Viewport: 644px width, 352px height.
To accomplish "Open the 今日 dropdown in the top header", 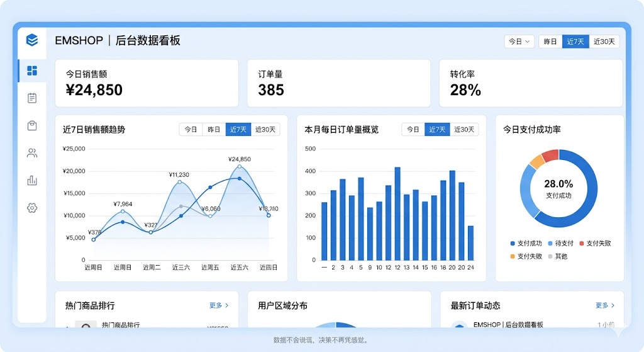I will (x=519, y=42).
